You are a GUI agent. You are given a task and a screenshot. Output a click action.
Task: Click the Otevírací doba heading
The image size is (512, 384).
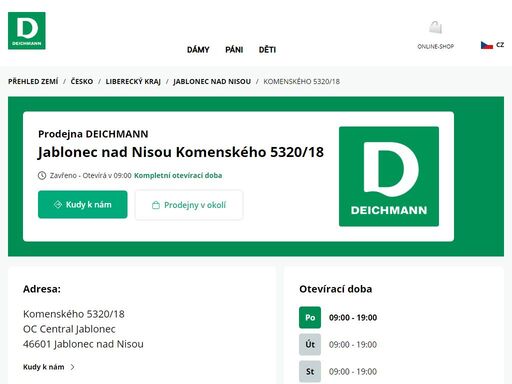[x=335, y=289]
